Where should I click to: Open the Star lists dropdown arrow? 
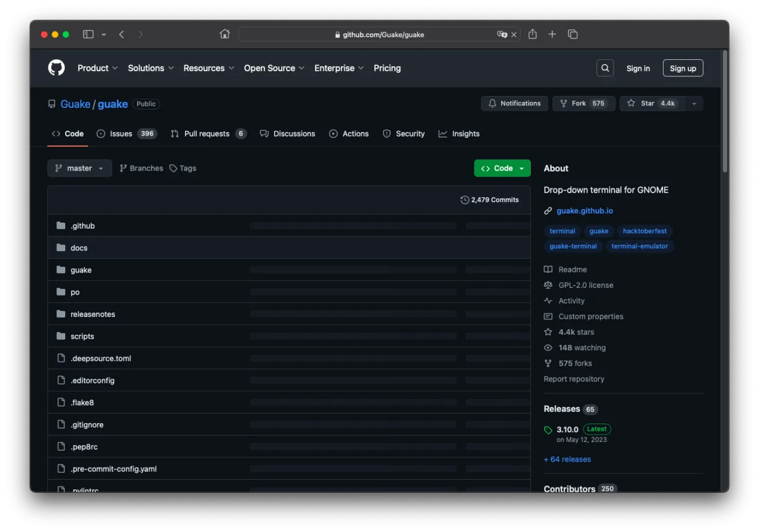click(694, 104)
